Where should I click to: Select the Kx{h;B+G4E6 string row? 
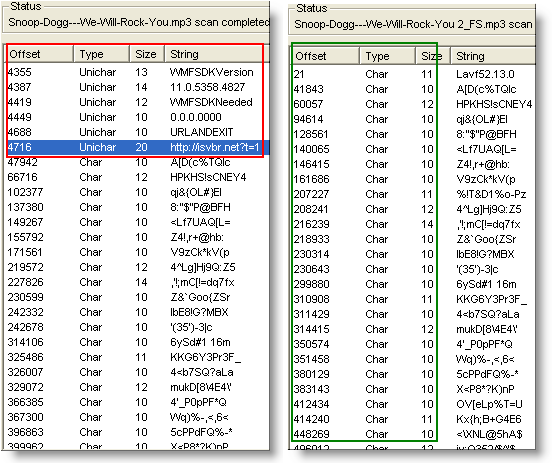click(x=413, y=419)
